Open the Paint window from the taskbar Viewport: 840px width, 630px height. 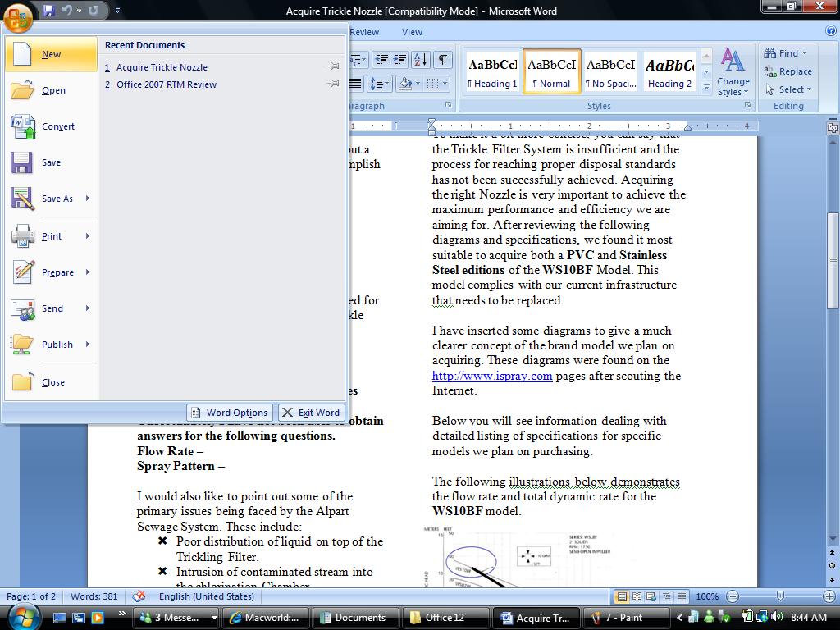click(x=626, y=618)
